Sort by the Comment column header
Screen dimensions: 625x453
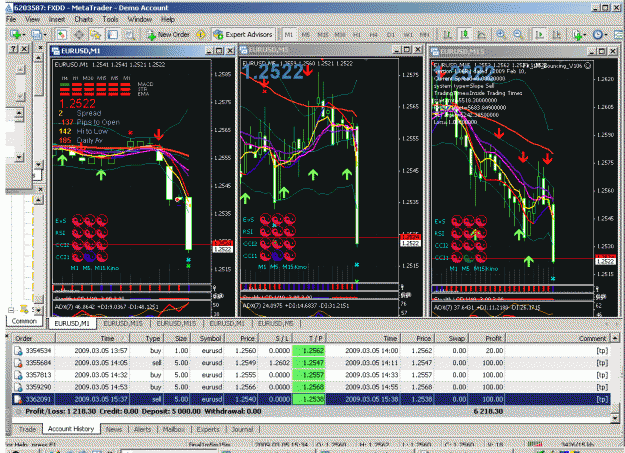[558, 338]
